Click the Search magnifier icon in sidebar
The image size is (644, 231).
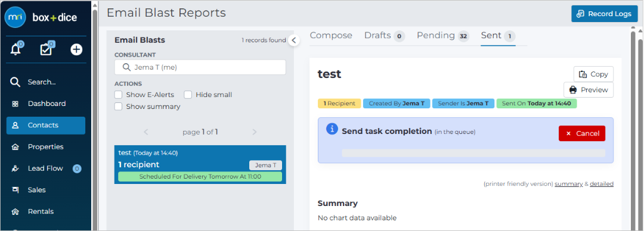point(15,82)
